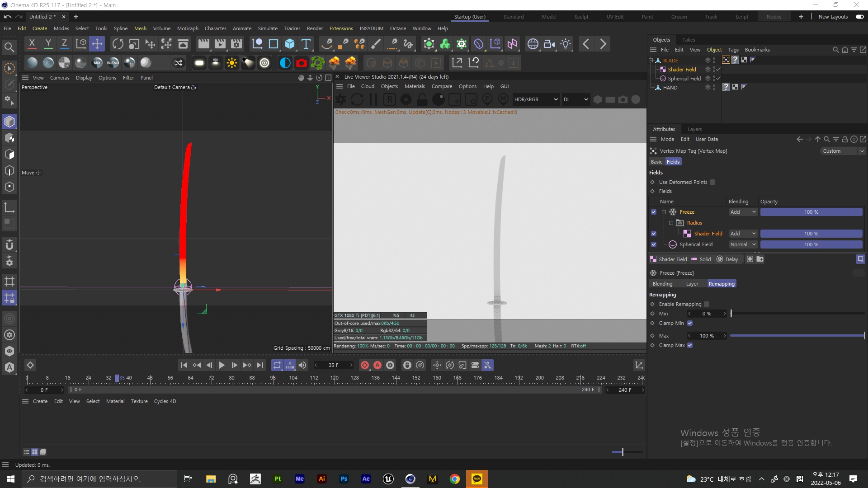The width and height of the screenshot is (868, 488).
Task: Open Octane menu in menu bar
Action: pos(398,28)
